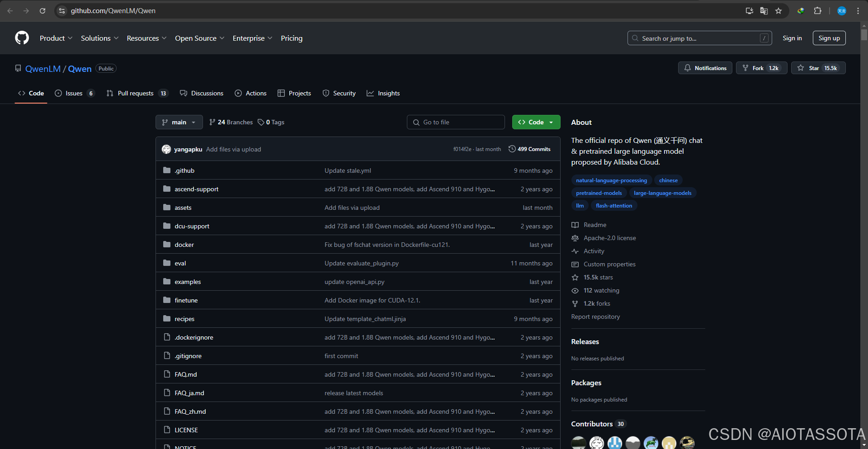Expand the Product menu
This screenshot has height=449, width=868.
pos(56,38)
